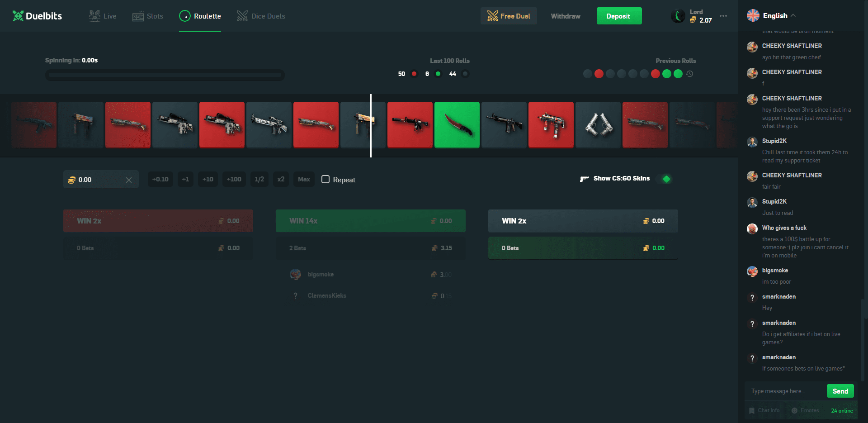Click the green Deposit button
Viewport: 868px width, 423px height.
point(619,16)
